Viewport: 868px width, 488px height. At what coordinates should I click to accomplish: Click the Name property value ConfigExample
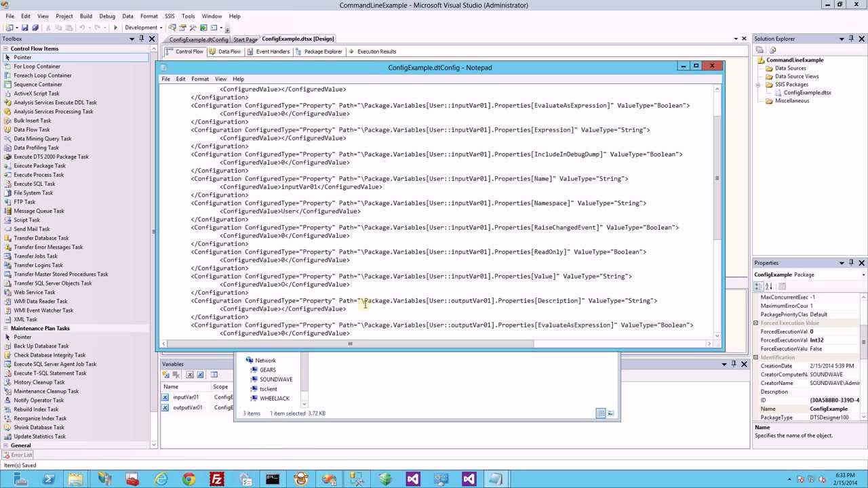tap(829, 409)
